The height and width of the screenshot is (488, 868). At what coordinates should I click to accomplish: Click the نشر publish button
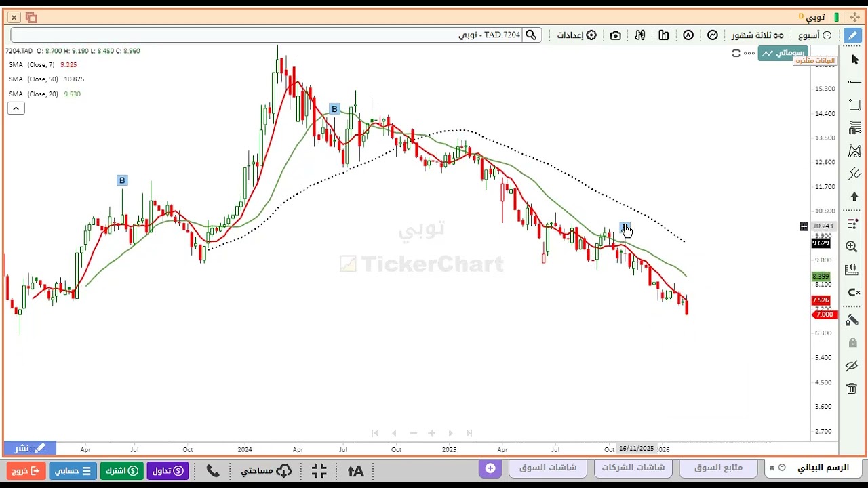[30, 448]
